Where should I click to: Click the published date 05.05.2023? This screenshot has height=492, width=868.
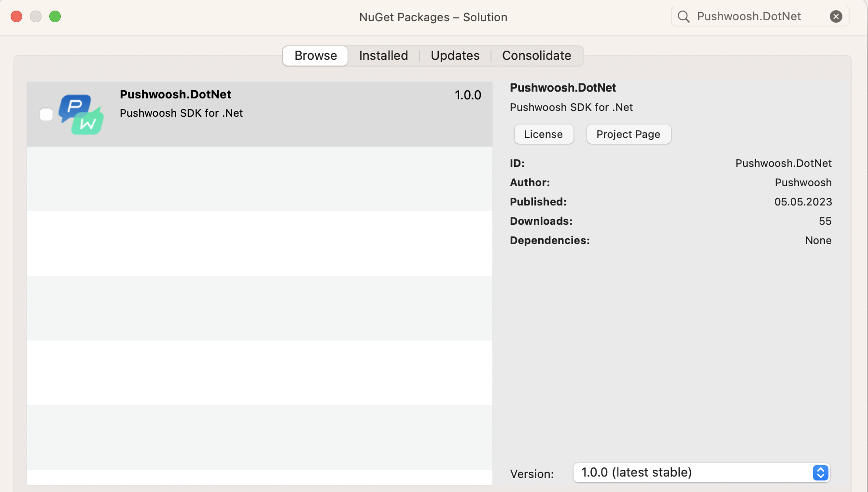803,202
